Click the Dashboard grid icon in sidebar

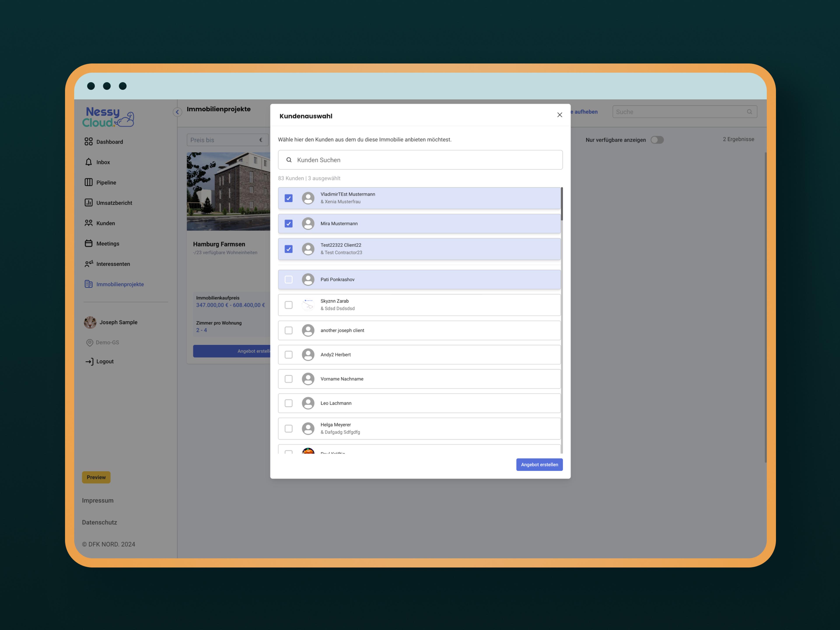(88, 142)
